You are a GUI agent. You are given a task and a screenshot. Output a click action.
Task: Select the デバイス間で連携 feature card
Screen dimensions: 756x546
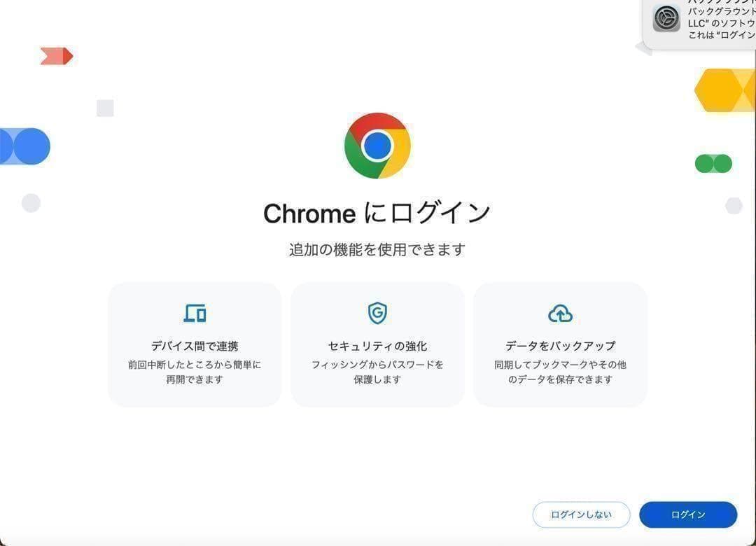(194, 343)
